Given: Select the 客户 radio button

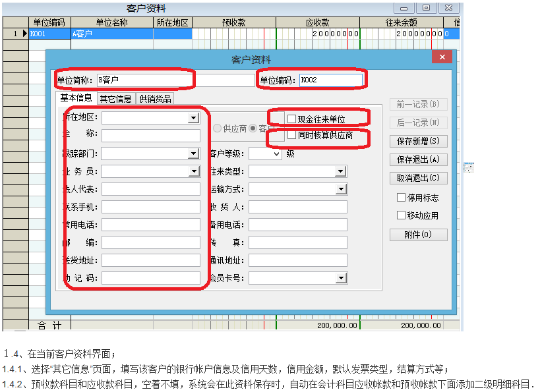Looking at the screenshot, I should 253,128.
